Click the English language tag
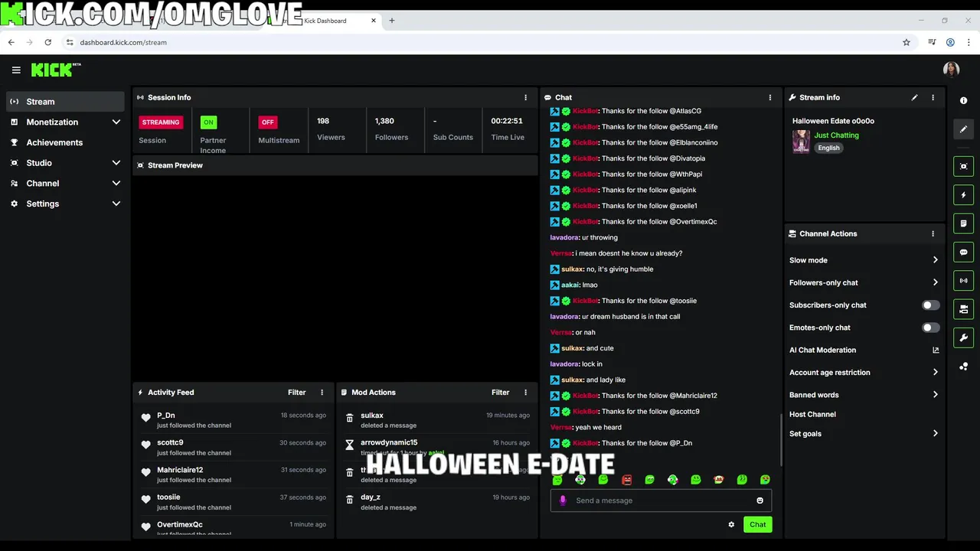The width and height of the screenshot is (980, 551). [x=828, y=148]
